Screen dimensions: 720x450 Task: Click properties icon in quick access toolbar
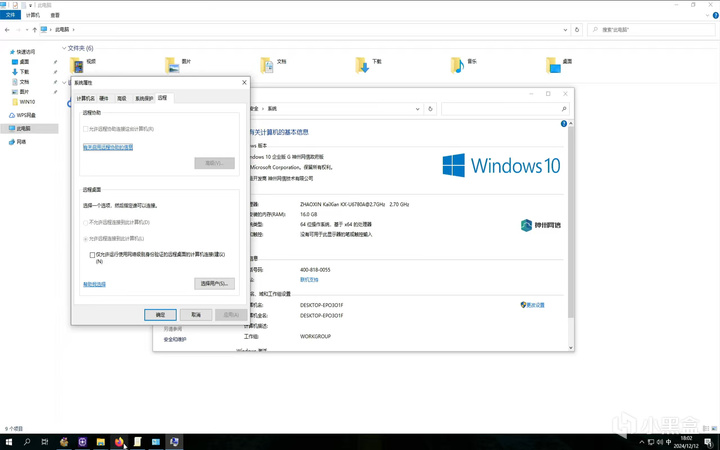[15, 5]
